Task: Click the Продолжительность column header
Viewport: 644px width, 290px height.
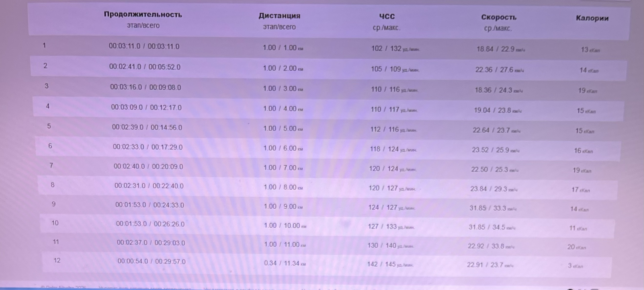Action: 143,15
